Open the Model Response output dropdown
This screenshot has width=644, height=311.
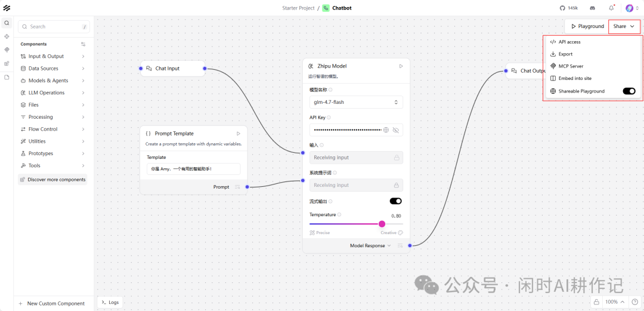[x=370, y=245]
